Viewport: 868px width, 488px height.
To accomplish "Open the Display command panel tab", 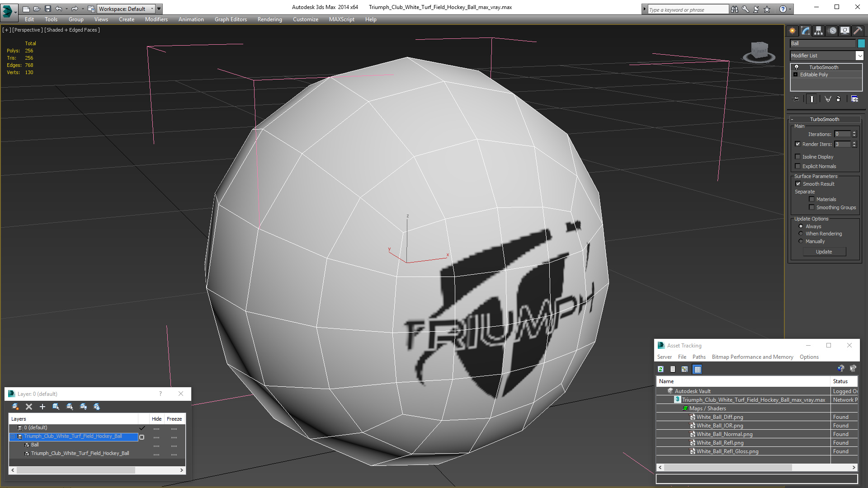I will [845, 31].
